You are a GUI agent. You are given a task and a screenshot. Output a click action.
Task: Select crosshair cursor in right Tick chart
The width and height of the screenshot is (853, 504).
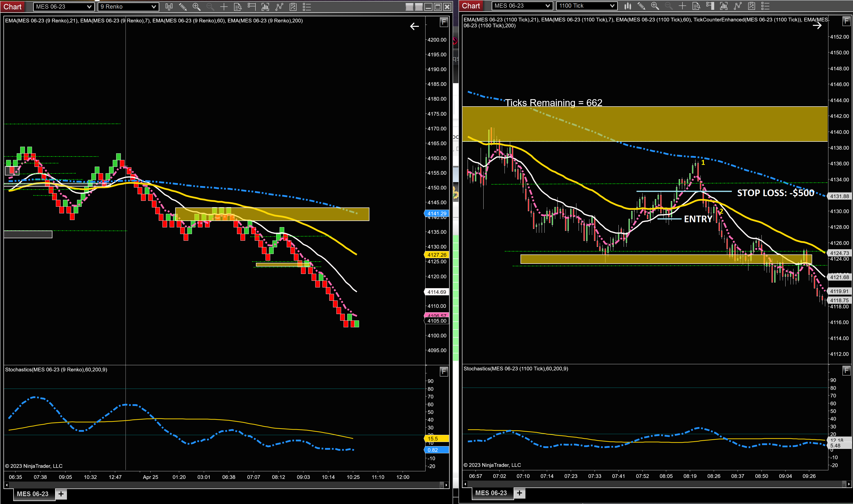click(x=682, y=6)
